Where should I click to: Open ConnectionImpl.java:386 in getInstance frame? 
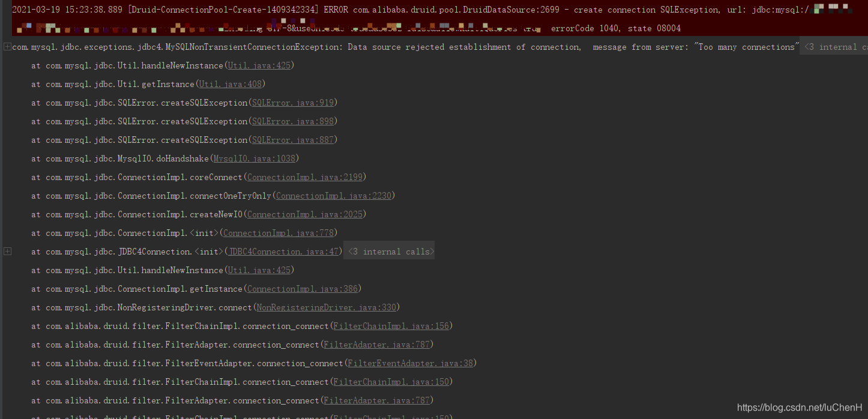click(x=302, y=289)
